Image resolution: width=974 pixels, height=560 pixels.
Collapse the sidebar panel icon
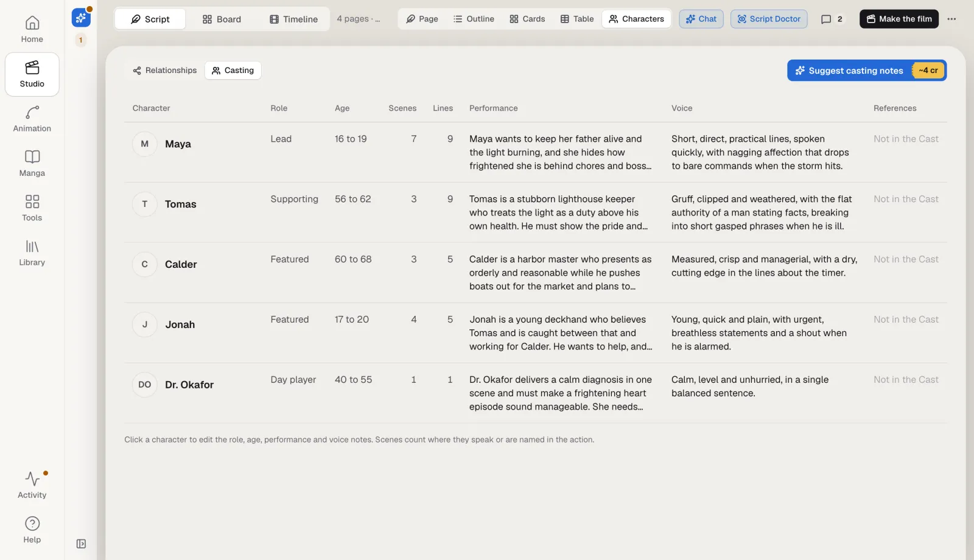(81, 544)
